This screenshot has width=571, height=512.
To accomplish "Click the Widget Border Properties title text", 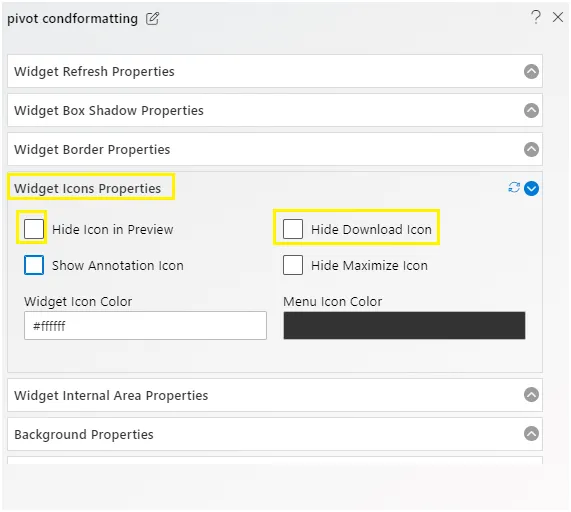I will point(92,150).
